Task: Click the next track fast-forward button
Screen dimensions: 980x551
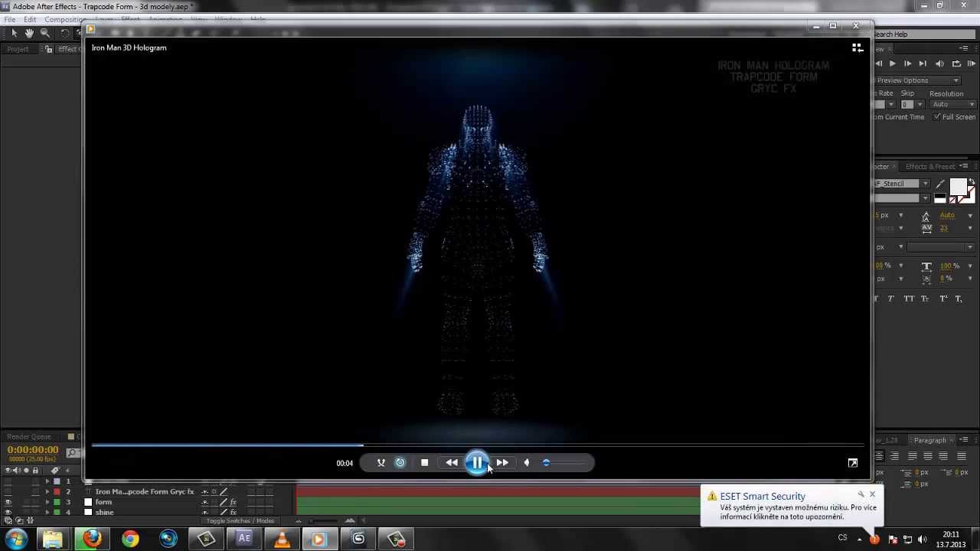Action: [502, 462]
